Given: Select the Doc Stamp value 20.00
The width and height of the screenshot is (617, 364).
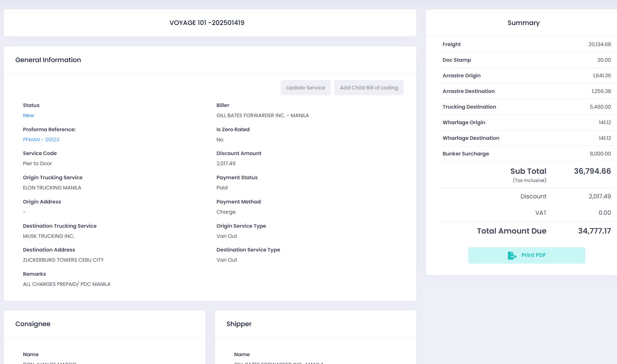Looking at the screenshot, I should [x=604, y=60].
